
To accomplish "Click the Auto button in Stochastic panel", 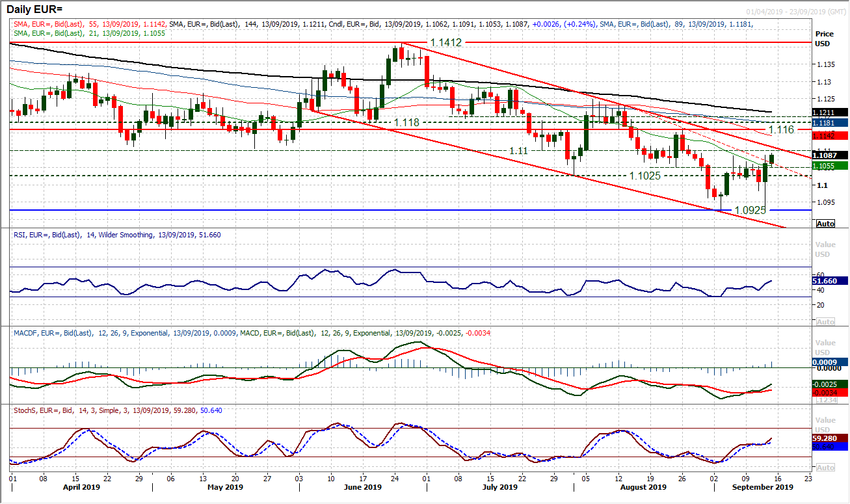I will point(825,468).
